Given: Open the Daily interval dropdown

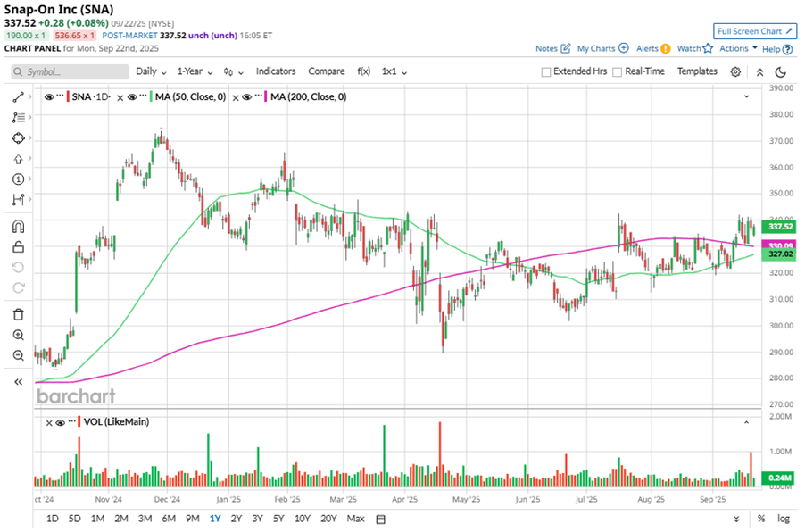Looking at the screenshot, I should pos(151,72).
